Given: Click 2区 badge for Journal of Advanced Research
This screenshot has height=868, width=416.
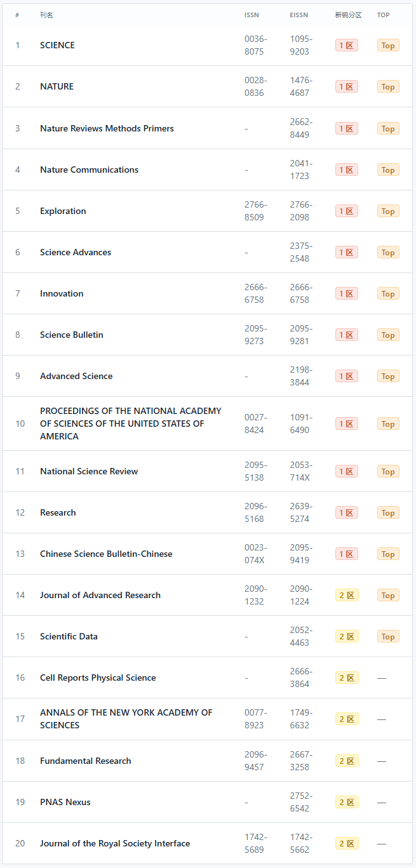Looking at the screenshot, I should click(x=347, y=595).
